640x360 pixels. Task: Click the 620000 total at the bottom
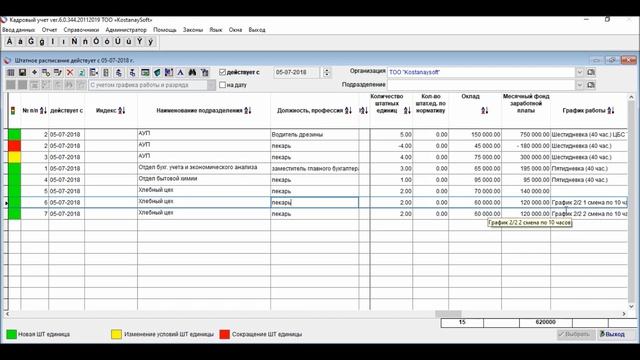[546, 322]
